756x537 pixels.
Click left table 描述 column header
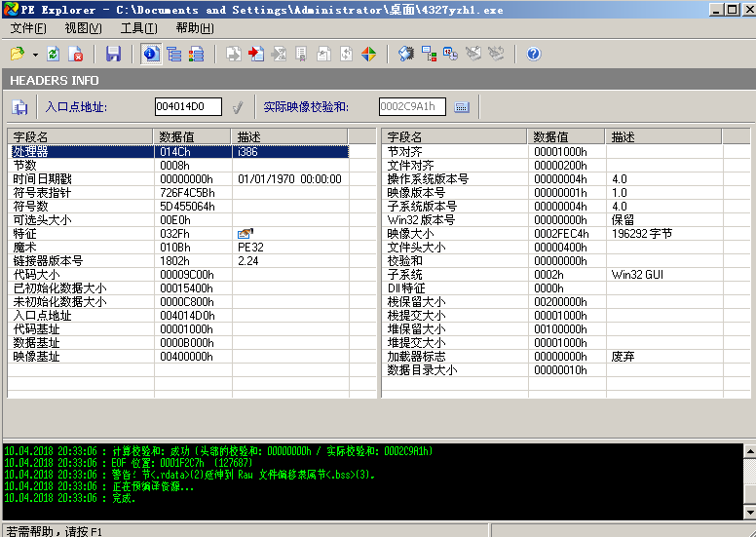pos(289,137)
